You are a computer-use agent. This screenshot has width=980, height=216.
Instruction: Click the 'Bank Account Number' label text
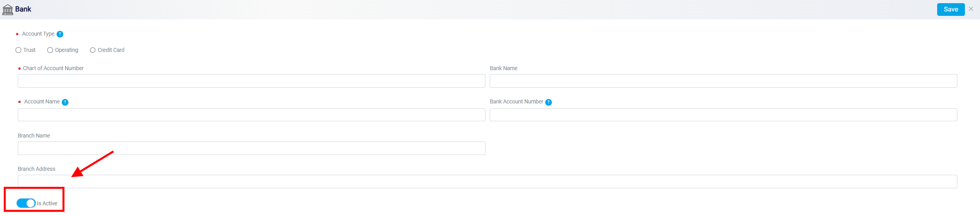click(516, 101)
